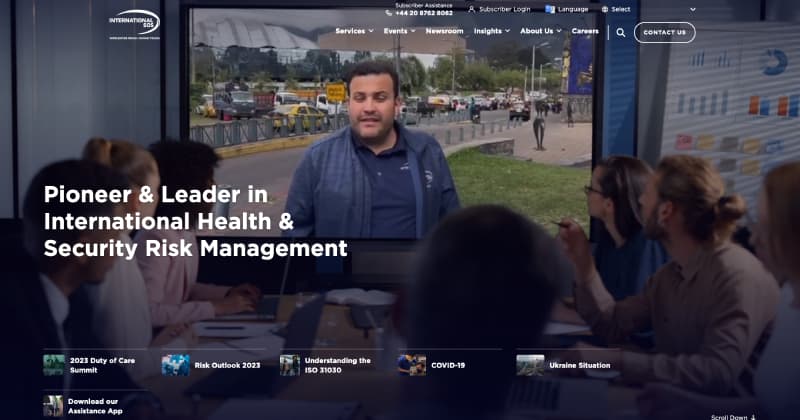The width and height of the screenshot is (800, 420).
Task: Click the International SOS logo
Action: pos(134,22)
